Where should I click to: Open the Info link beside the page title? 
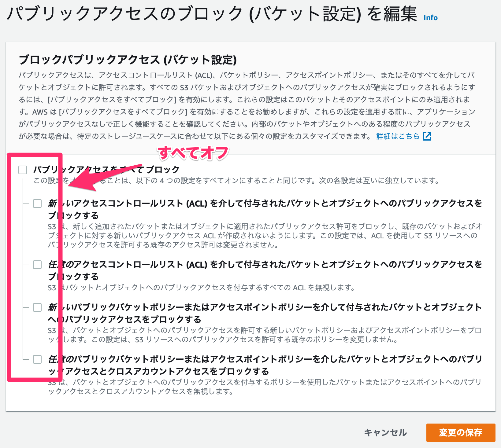tap(430, 18)
